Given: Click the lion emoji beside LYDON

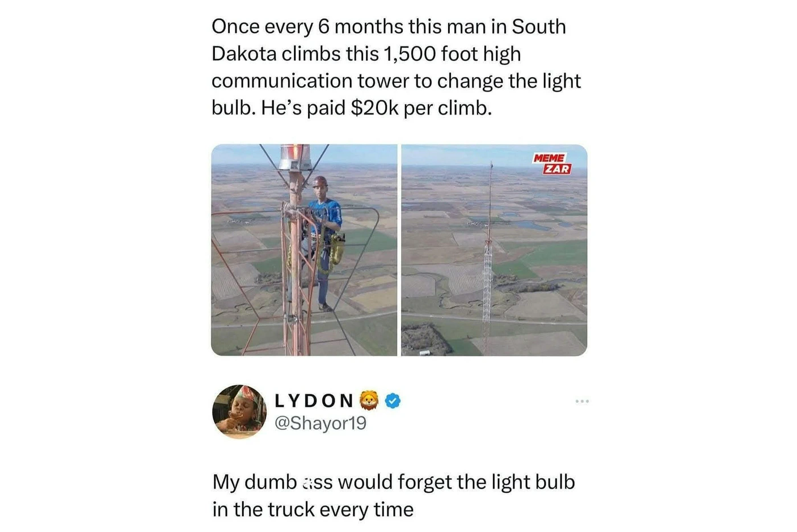Looking at the screenshot, I should (370, 401).
